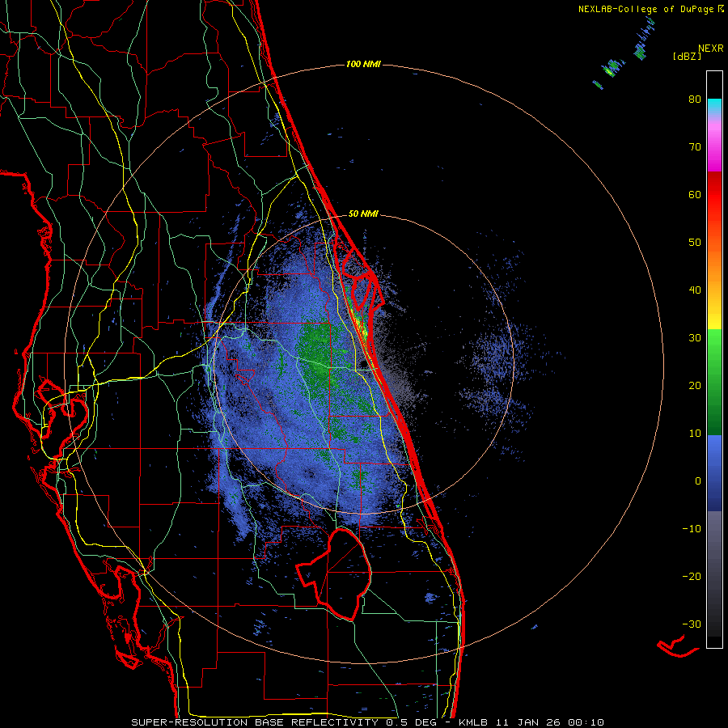Viewport: 728px width, 728px height.
Task: Click the 40 dBZ legend value
Action: 695,290
